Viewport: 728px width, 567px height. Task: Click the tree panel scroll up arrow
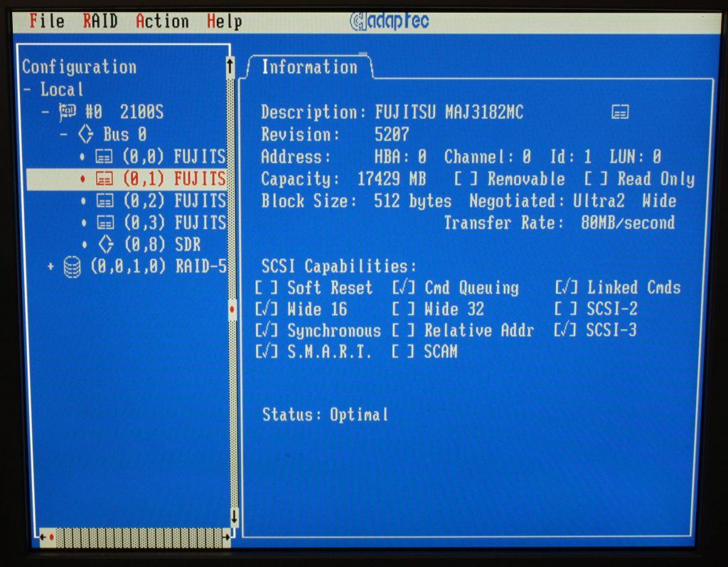coord(230,67)
